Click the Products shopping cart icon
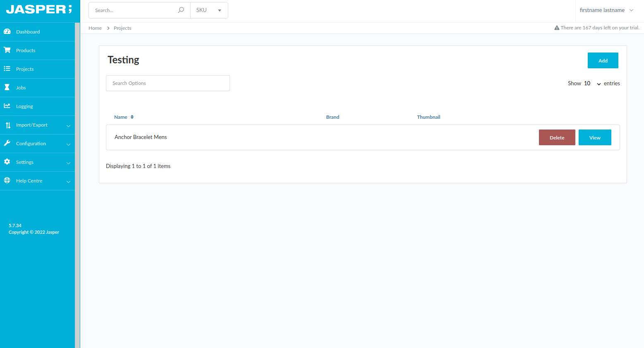Image resolution: width=644 pixels, height=348 pixels. click(x=7, y=50)
